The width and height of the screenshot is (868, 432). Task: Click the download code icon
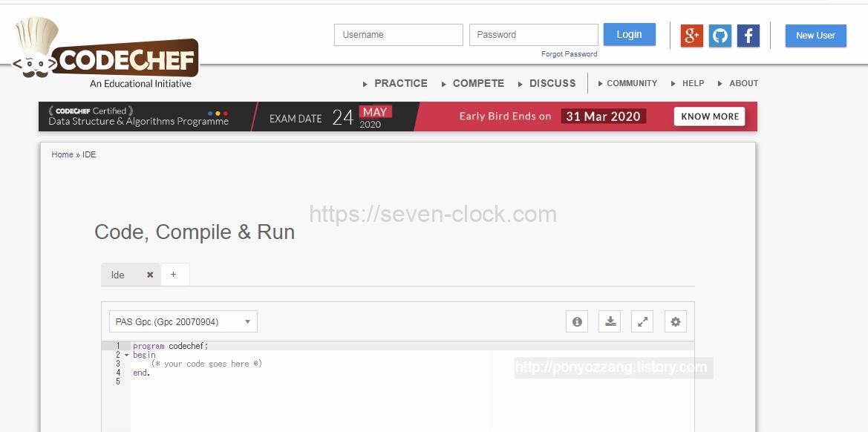point(610,321)
